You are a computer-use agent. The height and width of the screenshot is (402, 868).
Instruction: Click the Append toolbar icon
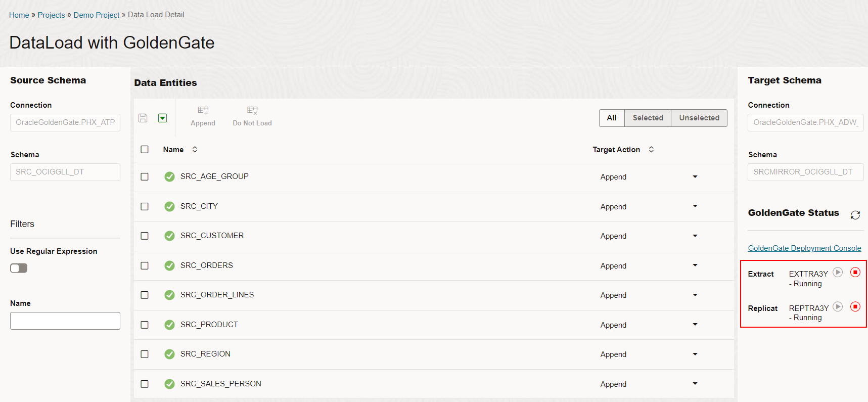click(x=203, y=116)
